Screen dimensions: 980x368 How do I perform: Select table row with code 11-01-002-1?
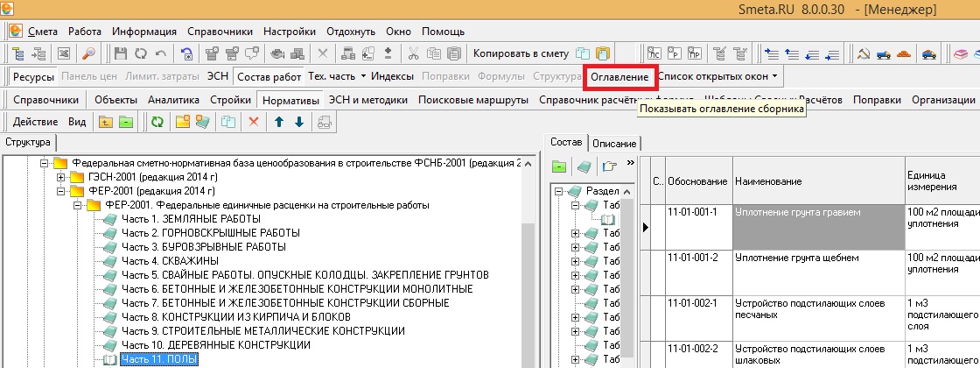click(693, 303)
